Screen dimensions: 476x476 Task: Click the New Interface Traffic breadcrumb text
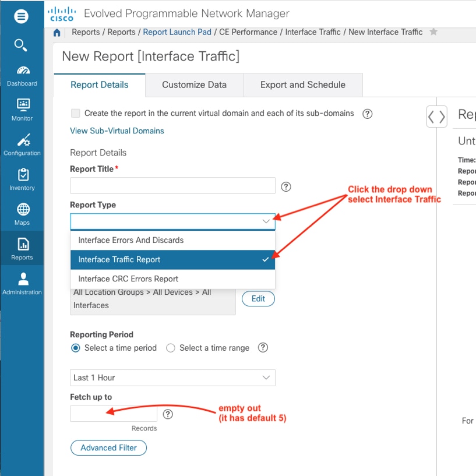click(x=385, y=32)
